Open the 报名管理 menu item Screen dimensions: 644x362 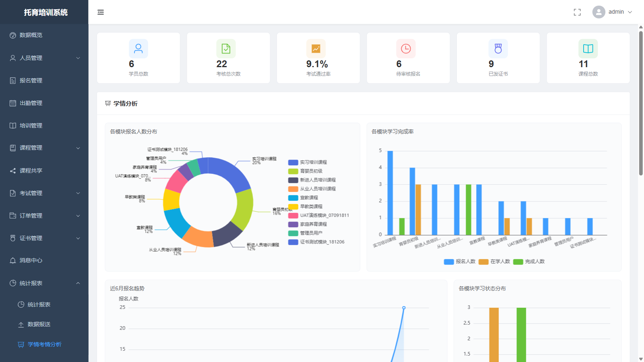click(44, 80)
